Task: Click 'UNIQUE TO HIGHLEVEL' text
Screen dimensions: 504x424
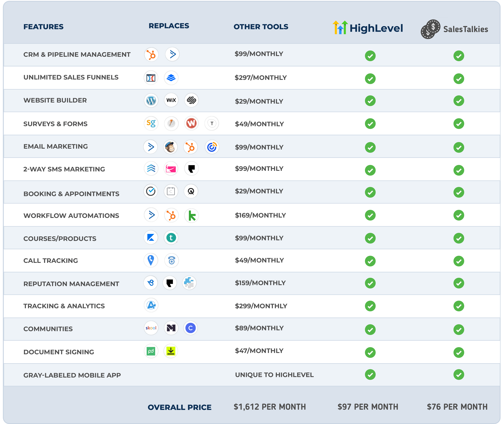Action: tap(274, 375)
